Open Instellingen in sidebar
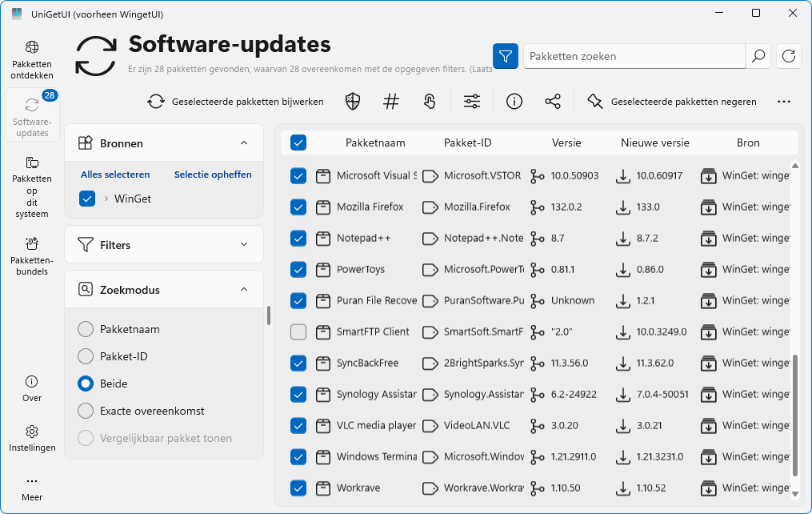 click(31, 439)
